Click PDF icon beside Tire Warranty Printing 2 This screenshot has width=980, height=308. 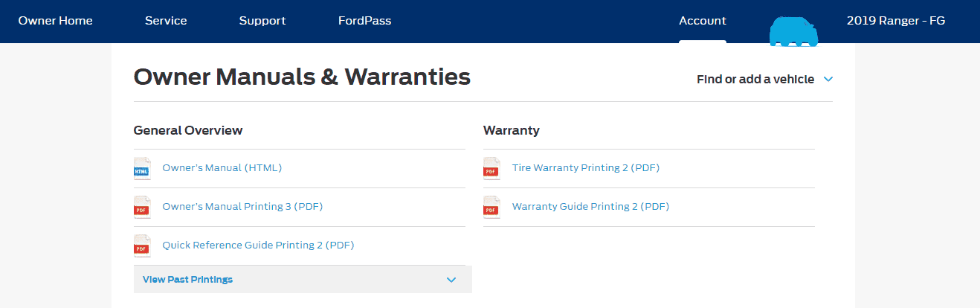[x=491, y=169]
